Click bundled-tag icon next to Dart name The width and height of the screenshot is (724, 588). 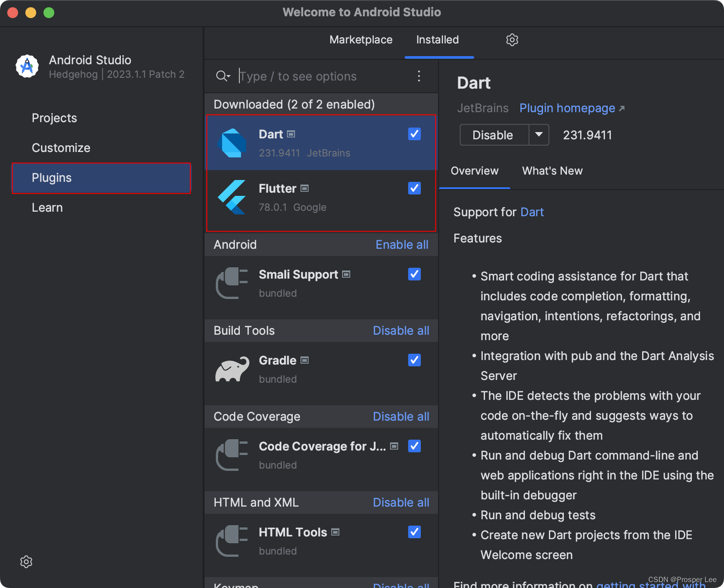pyautogui.click(x=291, y=134)
